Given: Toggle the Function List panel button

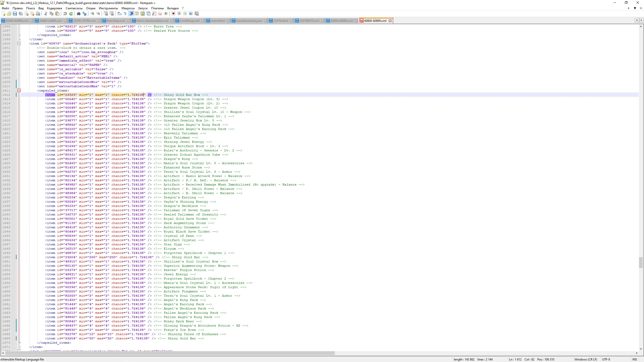Looking at the screenshot, I should point(154,14).
